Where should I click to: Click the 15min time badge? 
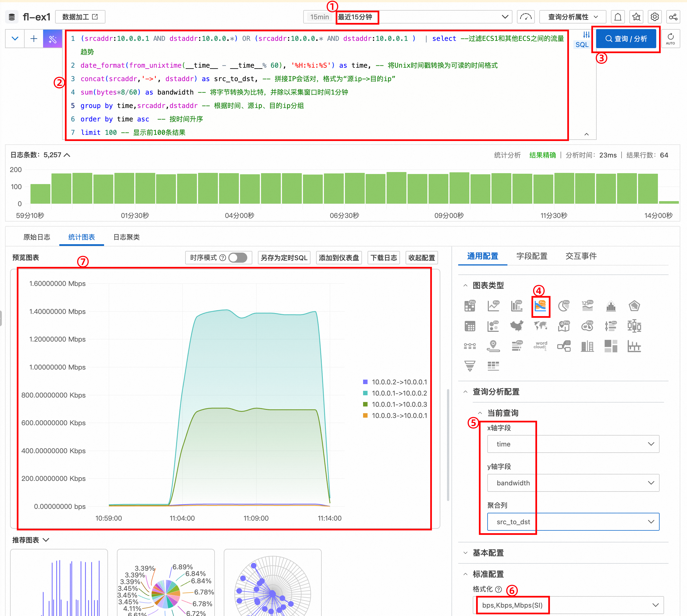click(x=319, y=17)
